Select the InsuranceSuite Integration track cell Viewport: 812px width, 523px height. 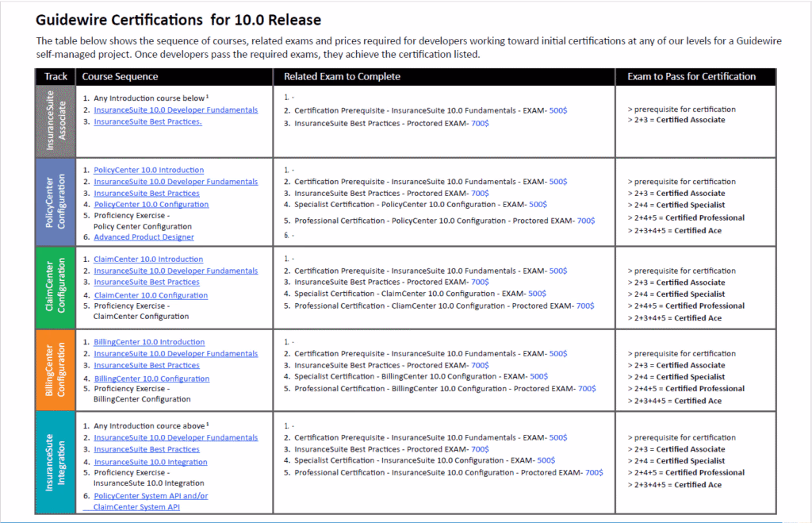coord(56,463)
